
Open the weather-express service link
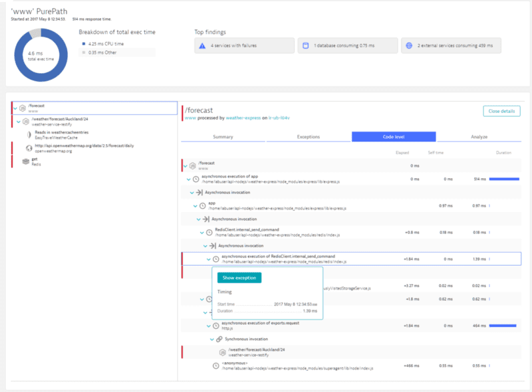[x=243, y=118]
